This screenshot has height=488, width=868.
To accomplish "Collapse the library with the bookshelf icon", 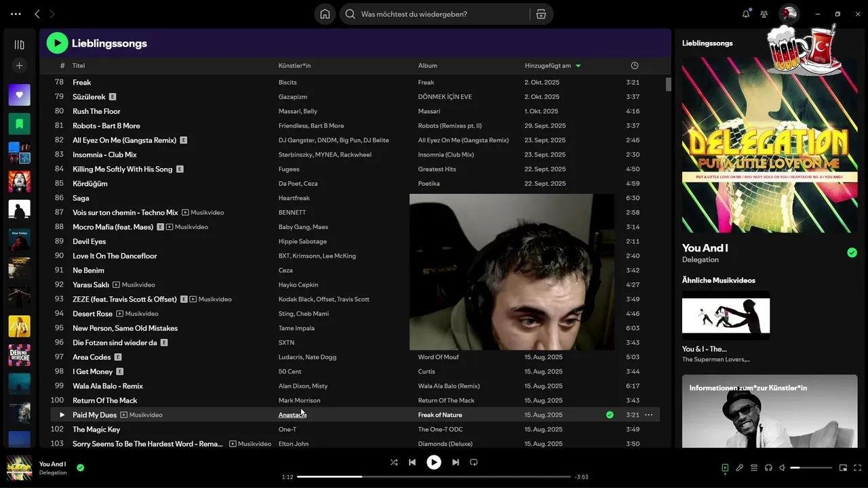I will point(19,45).
